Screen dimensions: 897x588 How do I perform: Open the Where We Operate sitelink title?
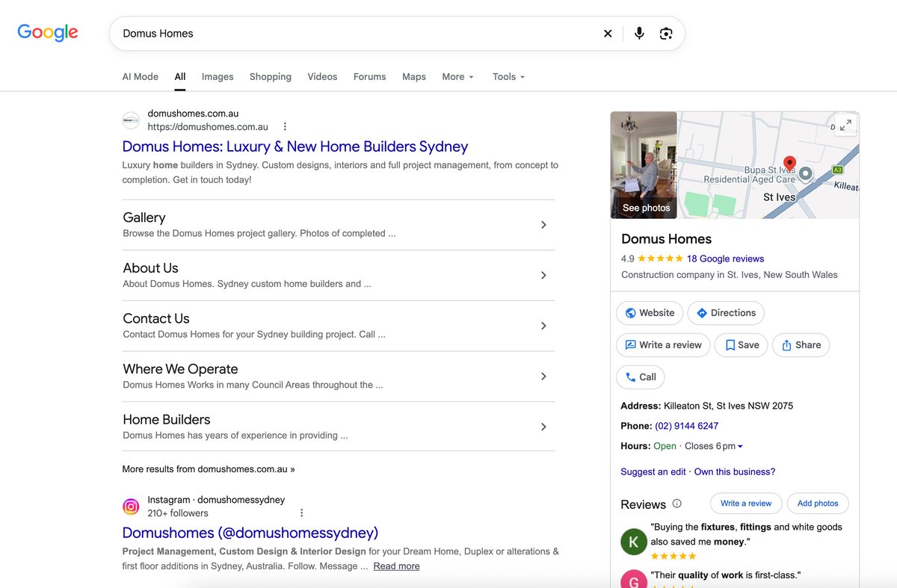tap(180, 369)
